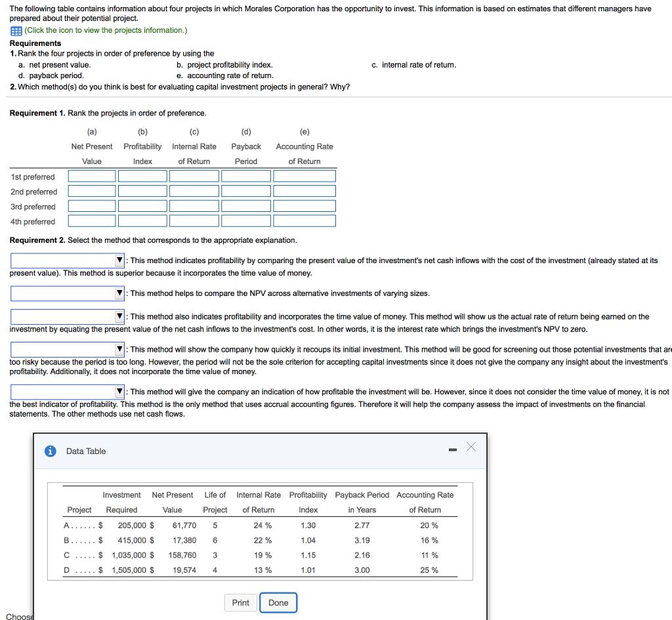Select the 3rd preferred Internal Rate field
672x620 pixels.
click(x=194, y=206)
